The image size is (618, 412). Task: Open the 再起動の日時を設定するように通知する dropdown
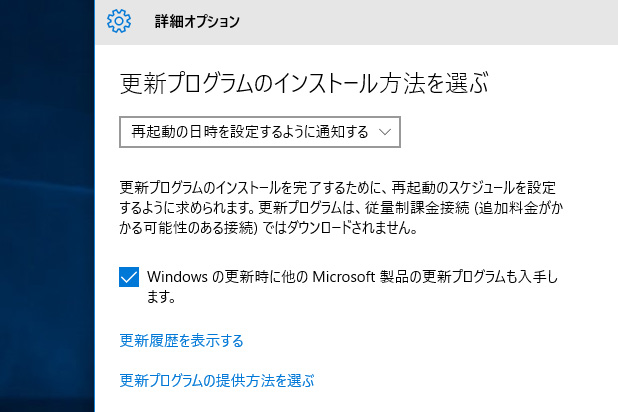click(245, 131)
